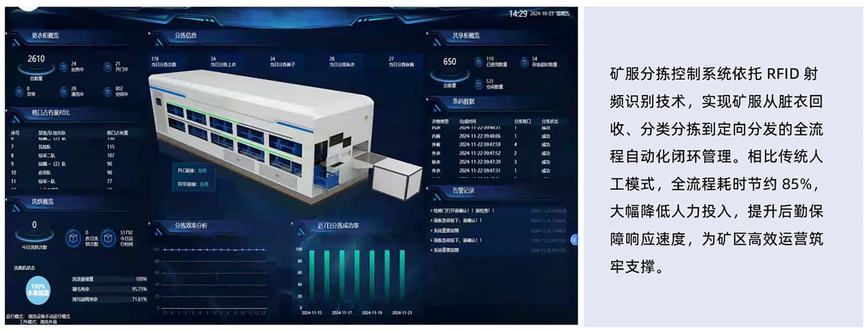This screenshot has height=332, width=868.
Task: Click the 空闲数量 shared locker icon
Action: pos(478,83)
